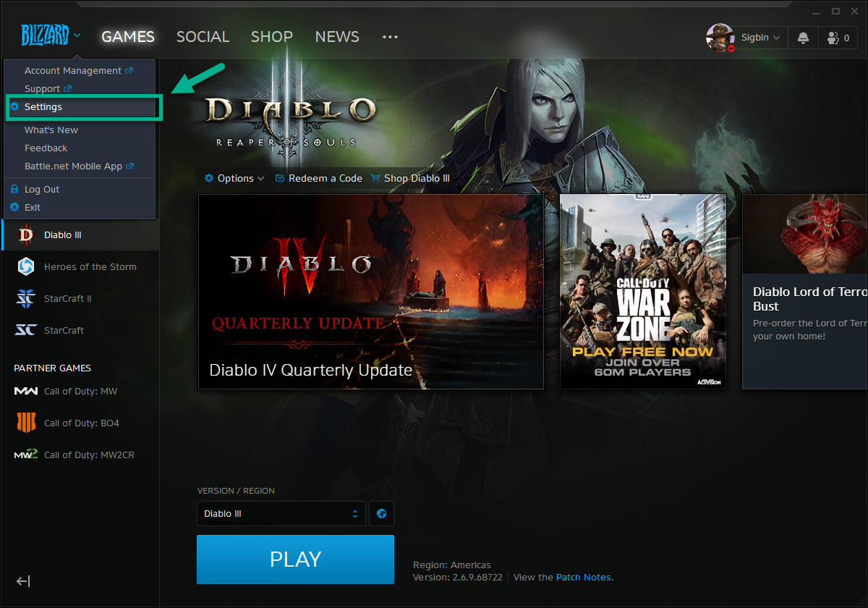
Task: Click the region refresh globe icon
Action: (x=381, y=513)
